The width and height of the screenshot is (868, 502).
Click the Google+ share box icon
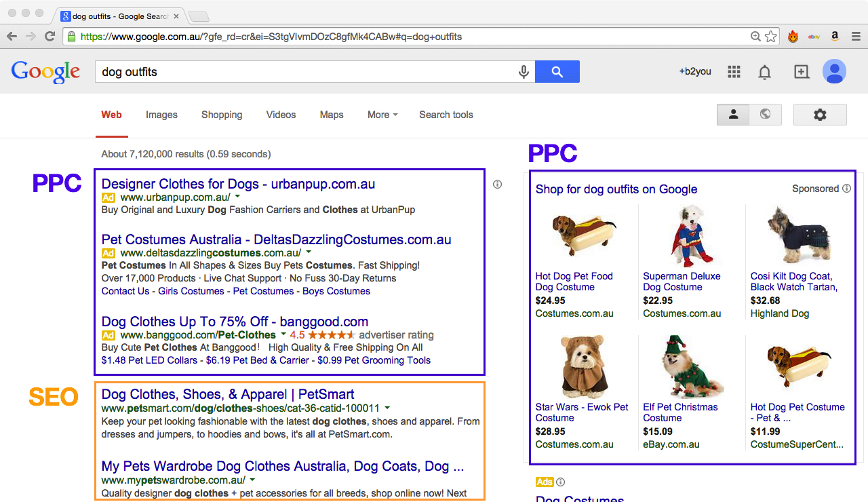[x=802, y=72]
